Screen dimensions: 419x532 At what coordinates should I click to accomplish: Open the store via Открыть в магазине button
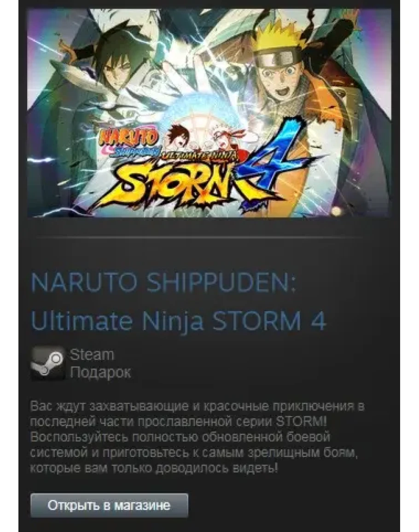(109, 506)
